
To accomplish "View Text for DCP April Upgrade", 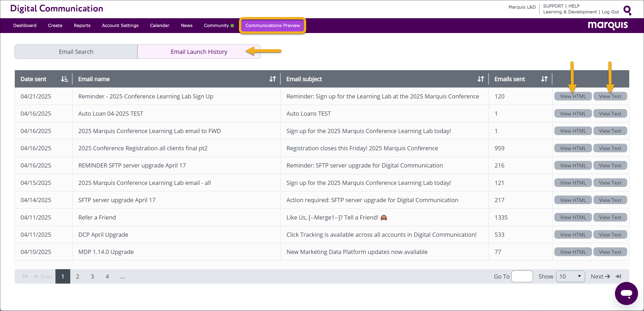I will [x=610, y=235].
